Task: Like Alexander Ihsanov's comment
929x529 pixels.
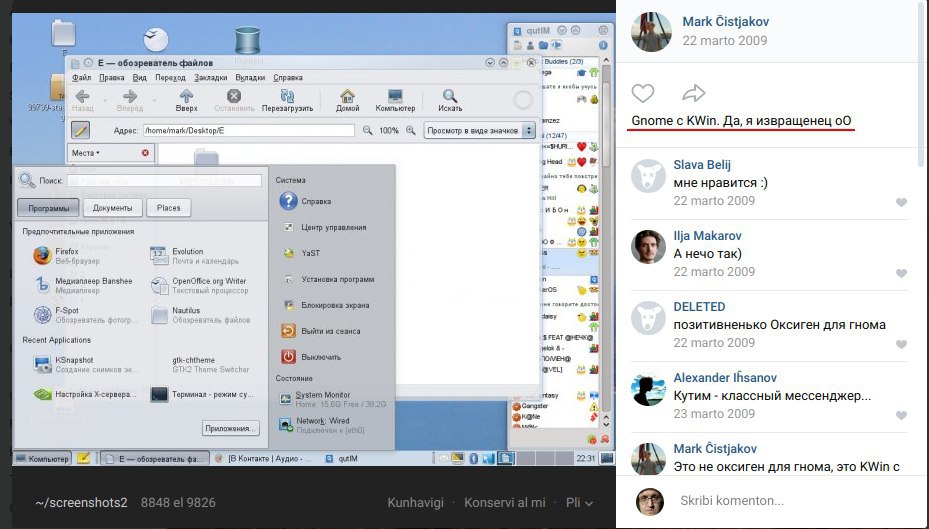Action: (901, 415)
